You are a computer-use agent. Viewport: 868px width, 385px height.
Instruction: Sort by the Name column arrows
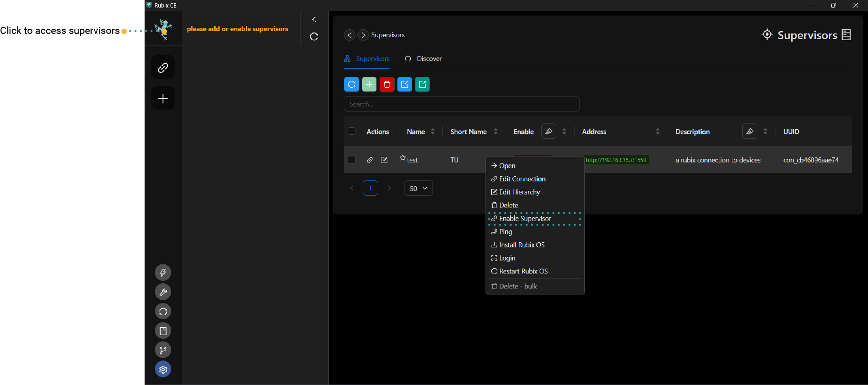click(x=433, y=131)
